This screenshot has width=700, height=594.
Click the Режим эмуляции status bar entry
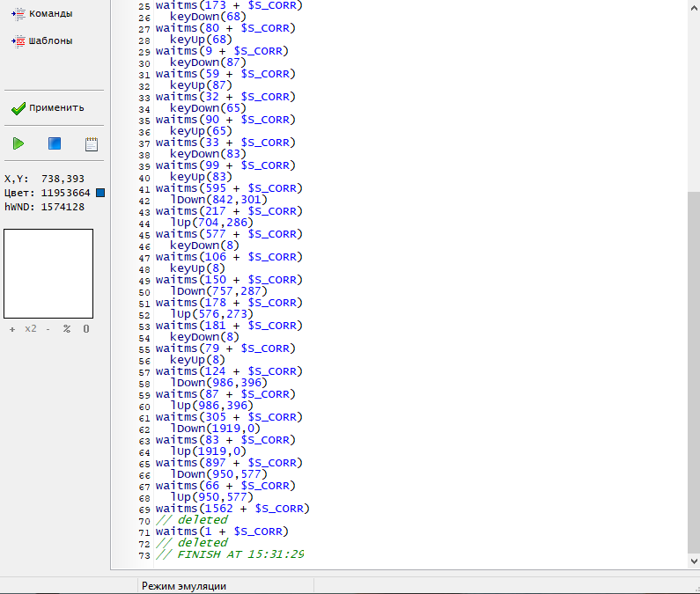[184, 586]
